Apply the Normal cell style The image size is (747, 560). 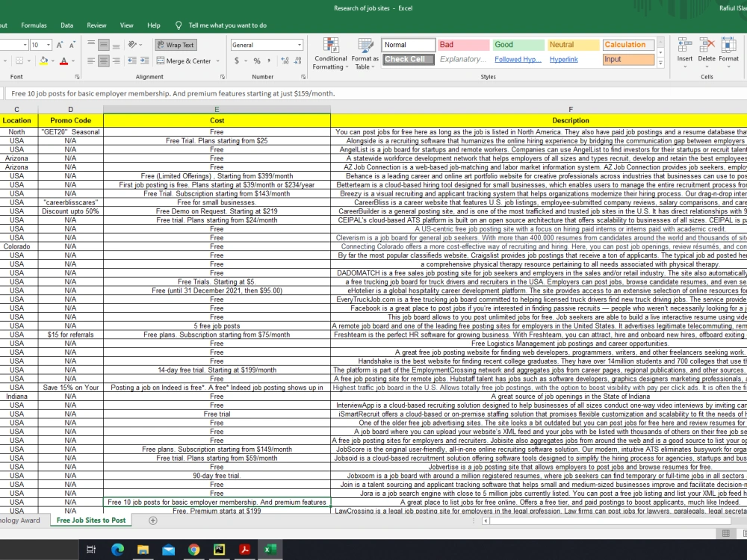pyautogui.click(x=408, y=45)
